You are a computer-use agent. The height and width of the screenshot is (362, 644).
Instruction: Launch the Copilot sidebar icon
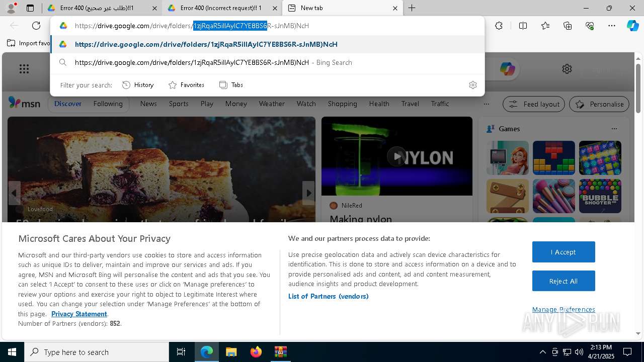(x=632, y=26)
